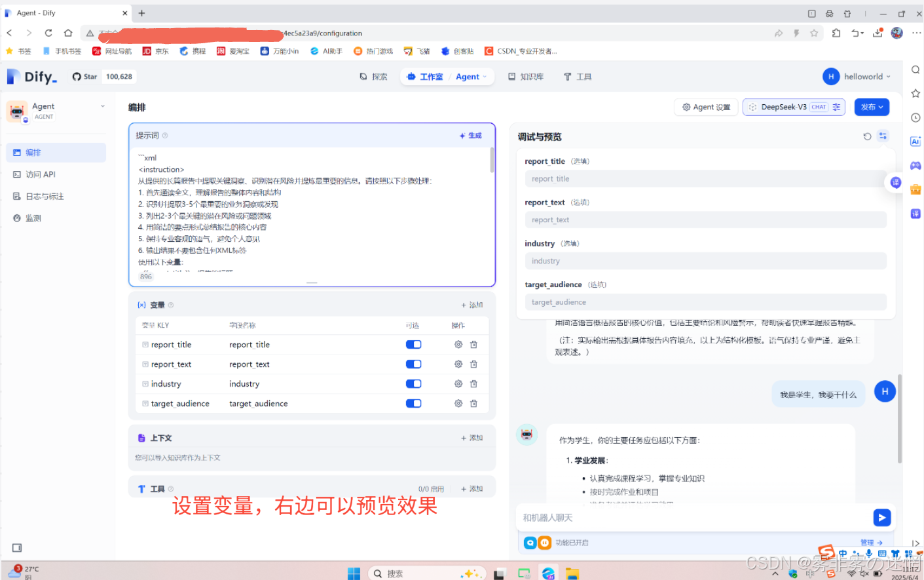This screenshot has width=924, height=580.
Task: Focus the report_text input field
Action: click(x=705, y=220)
